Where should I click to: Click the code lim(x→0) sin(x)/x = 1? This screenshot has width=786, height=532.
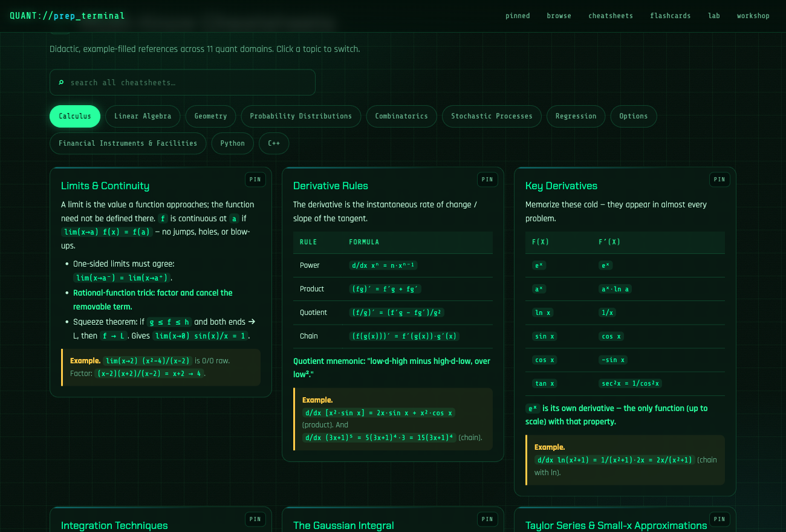pyautogui.click(x=201, y=336)
